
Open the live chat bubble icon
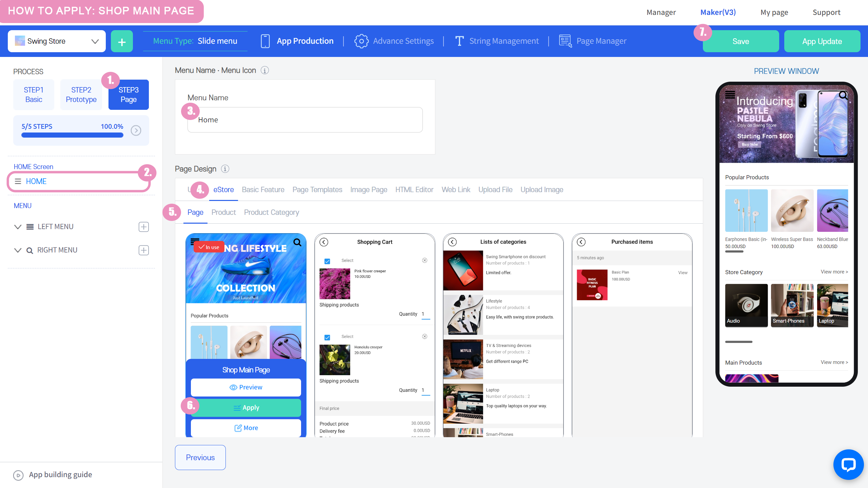(x=848, y=465)
